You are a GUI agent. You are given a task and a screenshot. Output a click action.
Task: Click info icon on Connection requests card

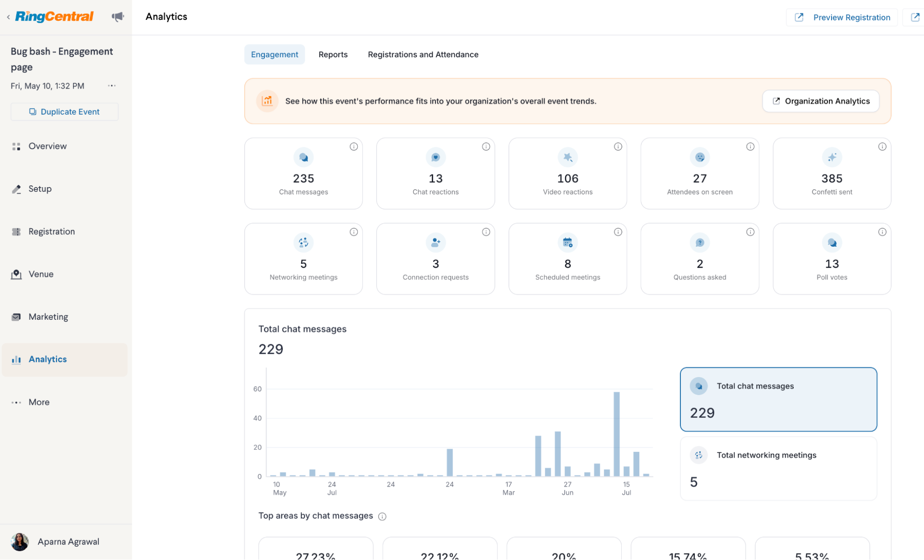486,232
